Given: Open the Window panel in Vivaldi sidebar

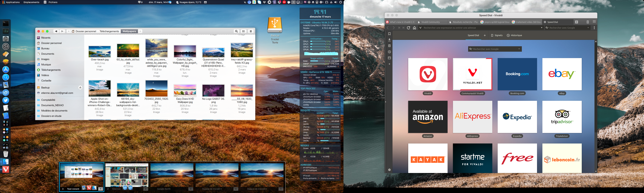Looking at the screenshot, I should [x=389, y=58].
